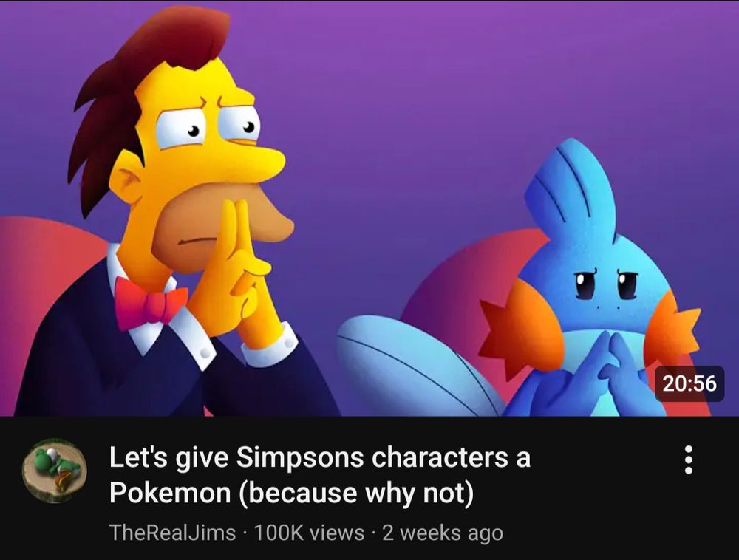The image size is (739, 560).
Task: Click the 100K views text
Action: coord(309,533)
